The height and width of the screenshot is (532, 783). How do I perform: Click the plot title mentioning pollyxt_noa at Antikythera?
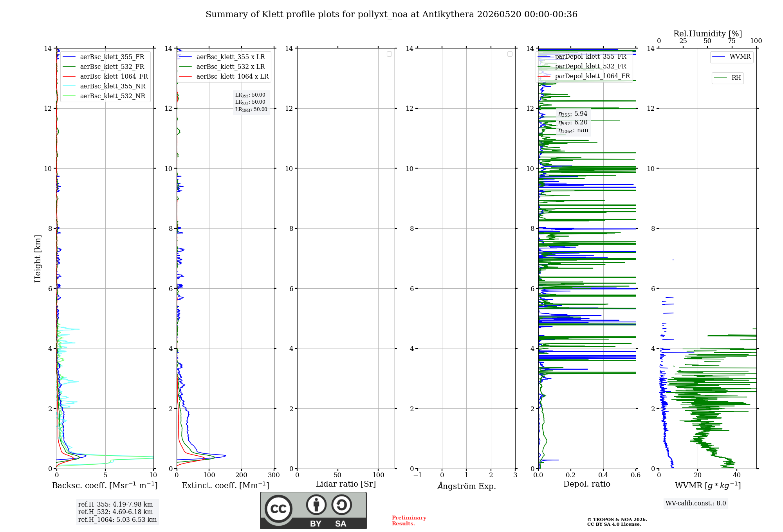click(391, 14)
